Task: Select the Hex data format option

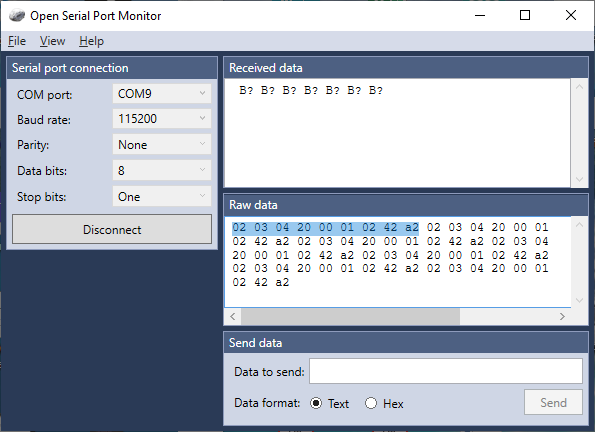Action: (x=384, y=403)
